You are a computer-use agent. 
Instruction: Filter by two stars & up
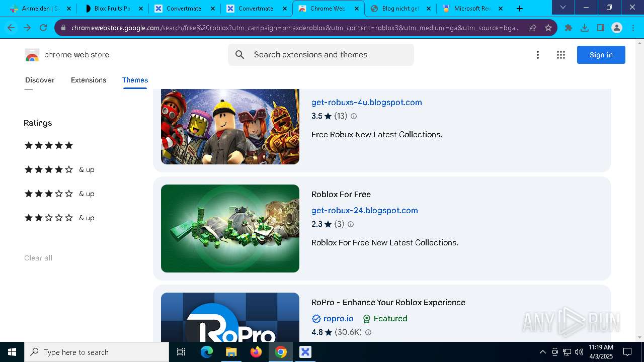59,218
